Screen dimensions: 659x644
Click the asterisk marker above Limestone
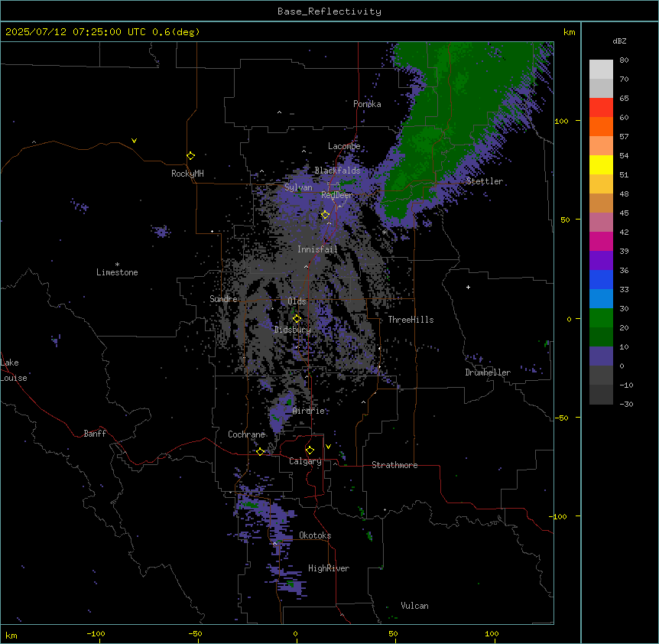(117, 264)
